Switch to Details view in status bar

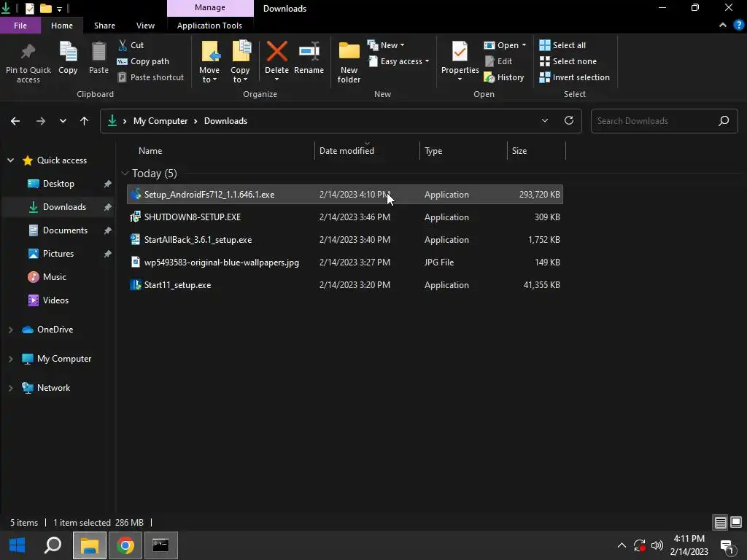click(x=720, y=522)
